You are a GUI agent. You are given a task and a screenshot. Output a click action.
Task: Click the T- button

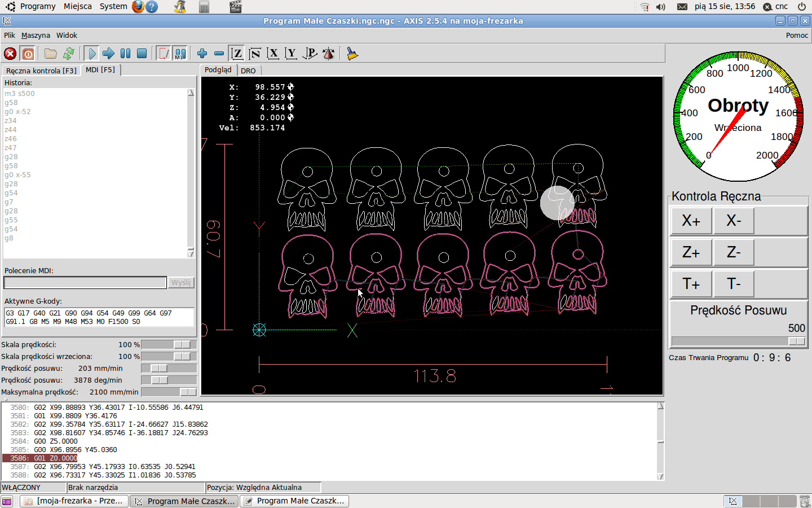coord(734,284)
